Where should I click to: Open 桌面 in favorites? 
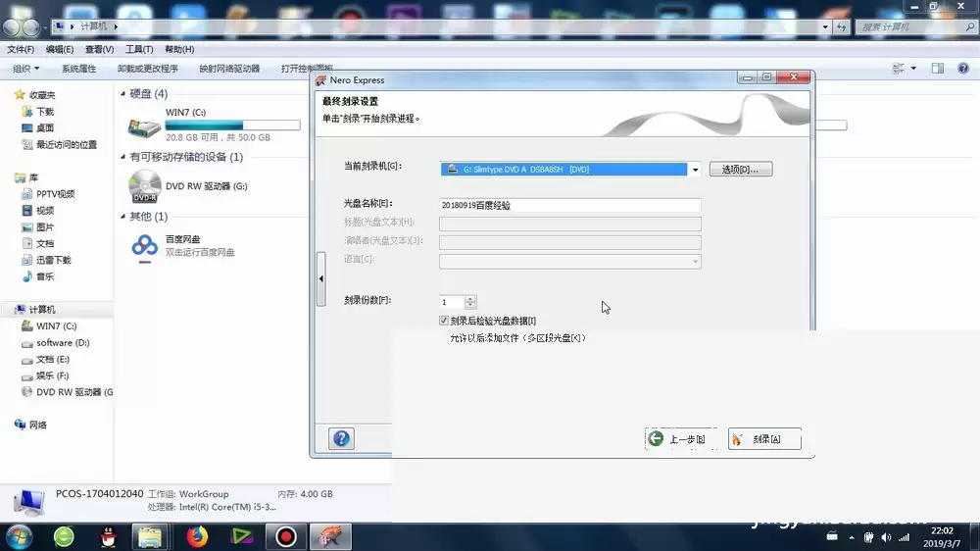45,127
